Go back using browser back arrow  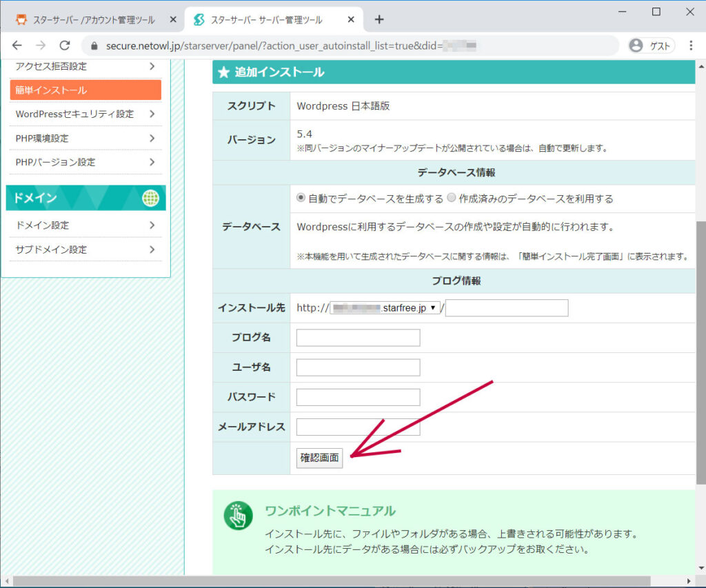[x=17, y=45]
